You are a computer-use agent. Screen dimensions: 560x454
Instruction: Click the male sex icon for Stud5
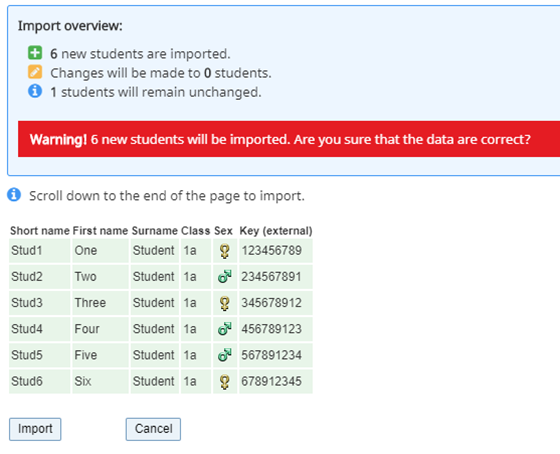click(225, 355)
